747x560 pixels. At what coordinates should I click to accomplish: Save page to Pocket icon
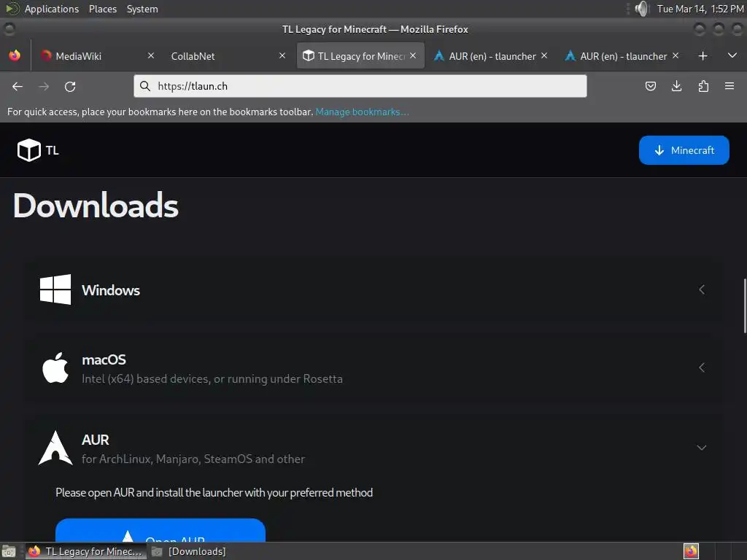(650, 86)
